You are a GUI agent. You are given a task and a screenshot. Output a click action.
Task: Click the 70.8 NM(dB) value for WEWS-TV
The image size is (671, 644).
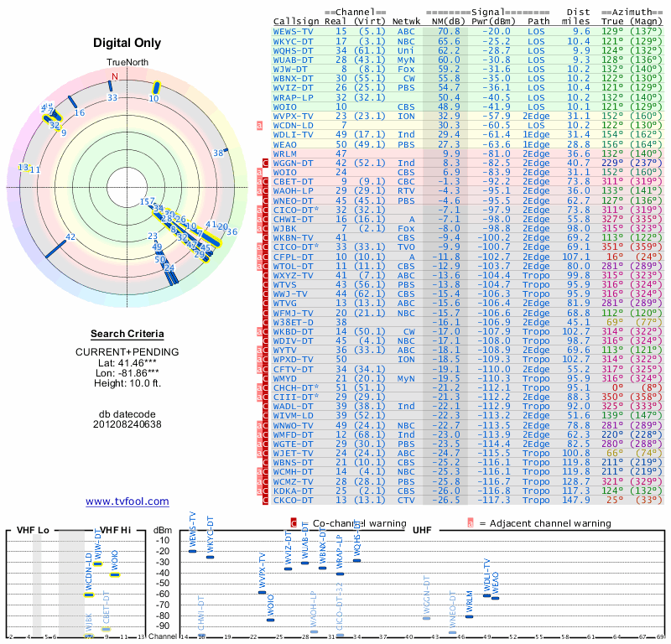[449, 32]
